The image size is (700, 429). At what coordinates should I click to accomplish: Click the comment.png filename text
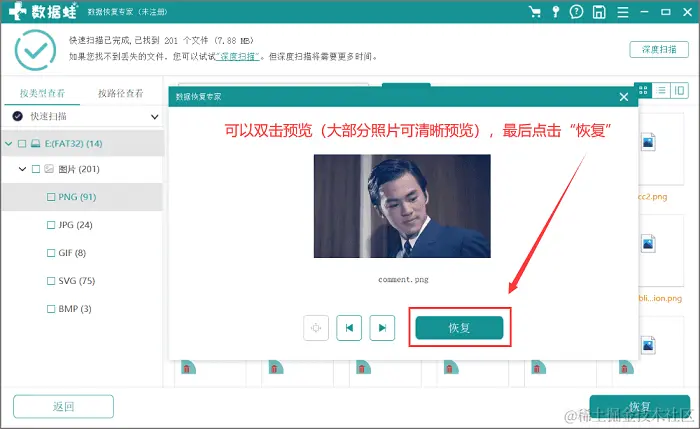coord(403,279)
